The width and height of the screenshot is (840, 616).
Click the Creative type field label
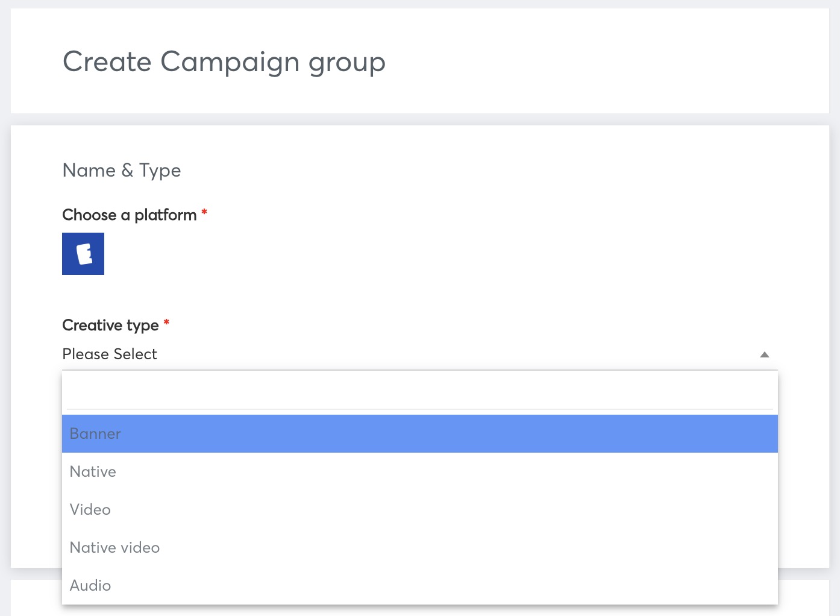tap(110, 325)
